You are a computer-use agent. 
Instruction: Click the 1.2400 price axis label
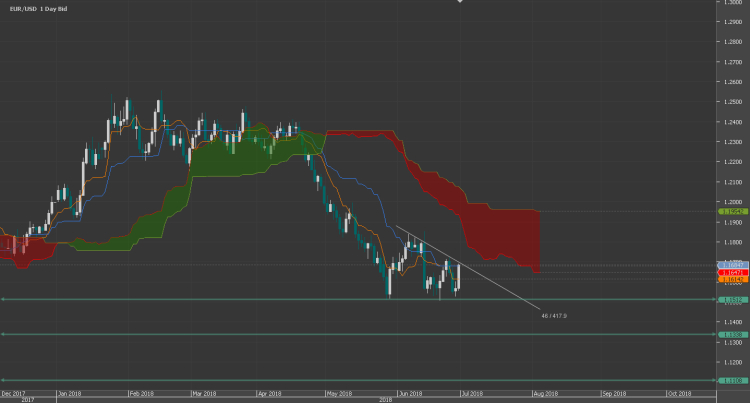[733, 122]
